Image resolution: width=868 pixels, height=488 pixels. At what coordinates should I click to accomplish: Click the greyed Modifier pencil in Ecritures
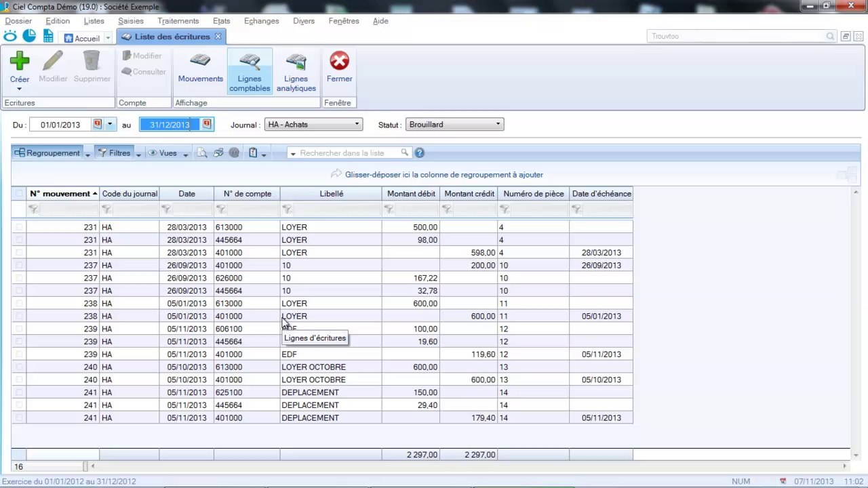[53, 68]
